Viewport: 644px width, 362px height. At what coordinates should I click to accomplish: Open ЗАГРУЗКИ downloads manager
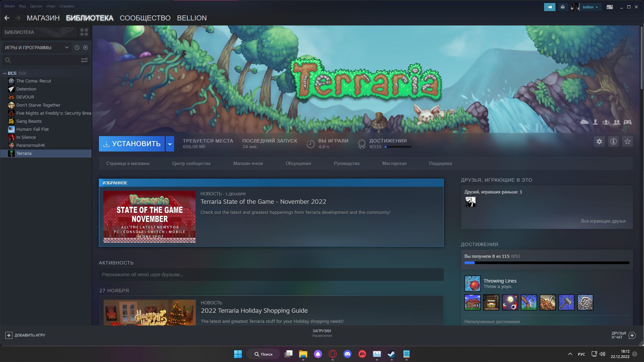point(322,333)
